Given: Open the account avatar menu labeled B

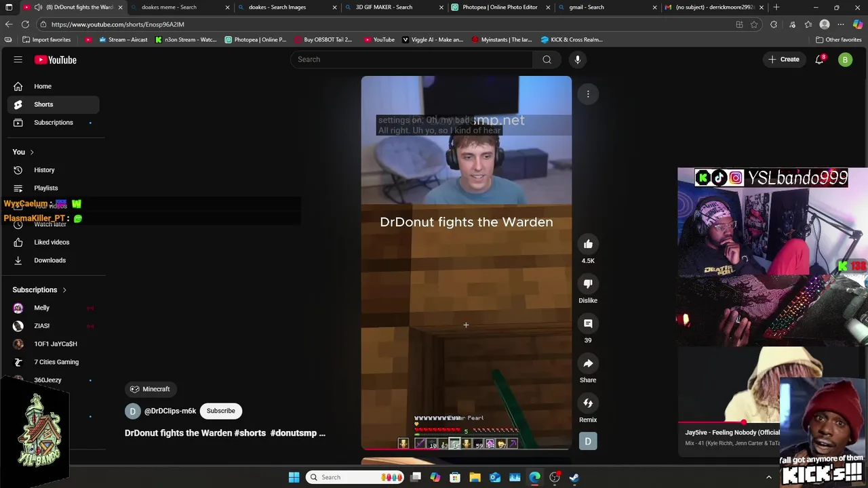Looking at the screenshot, I should [x=845, y=60].
